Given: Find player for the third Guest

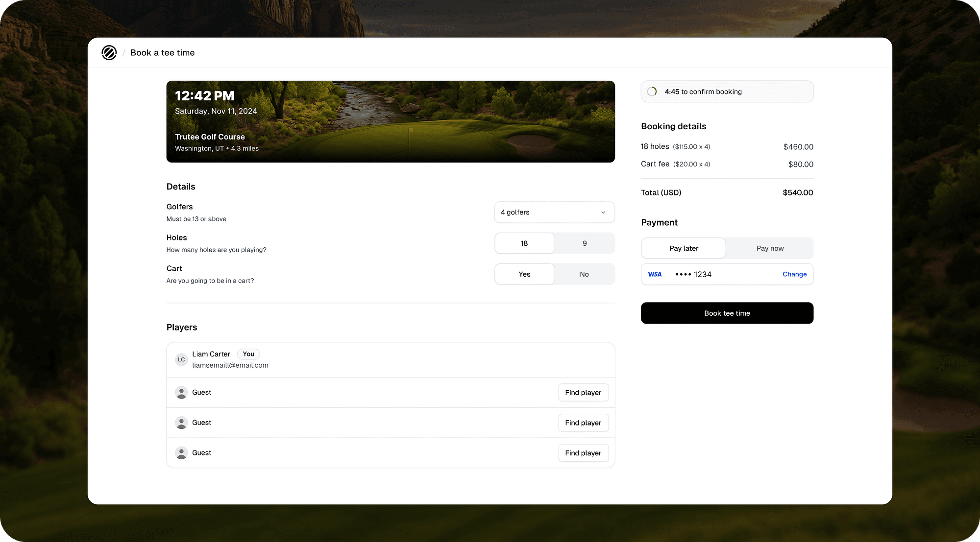Looking at the screenshot, I should tap(583, 453).
